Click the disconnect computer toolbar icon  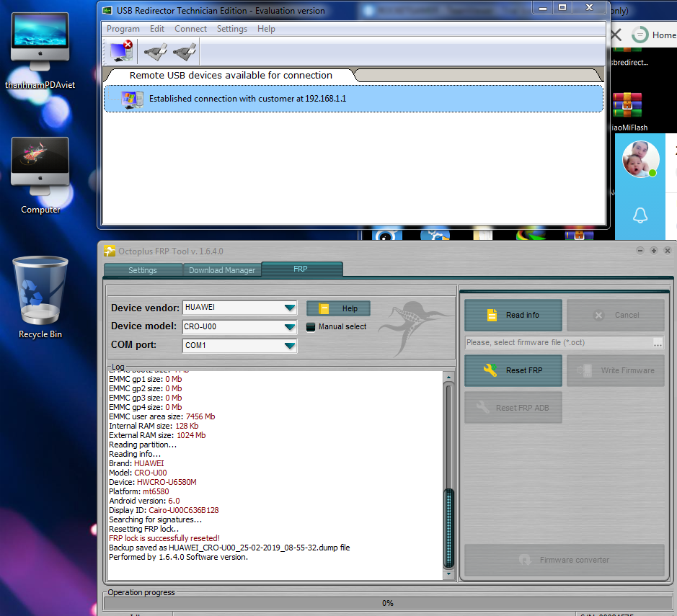point(121,51)
